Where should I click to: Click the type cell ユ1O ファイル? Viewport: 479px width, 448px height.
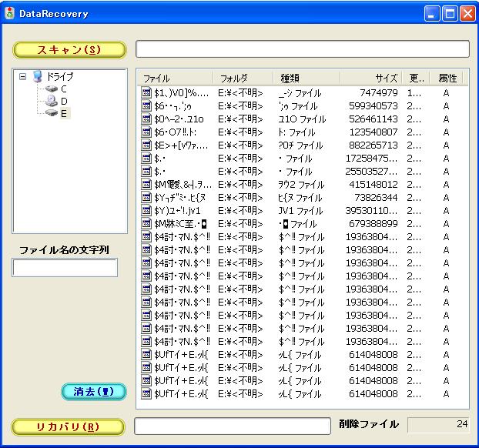[x=302, y=119]
